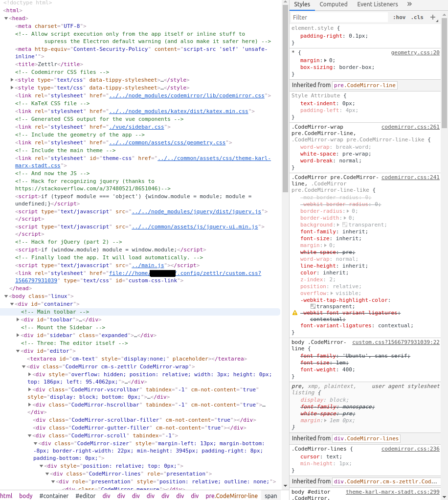Expand the div id sidebar node
The image size is (448, 500).
(x=18, y=335)
